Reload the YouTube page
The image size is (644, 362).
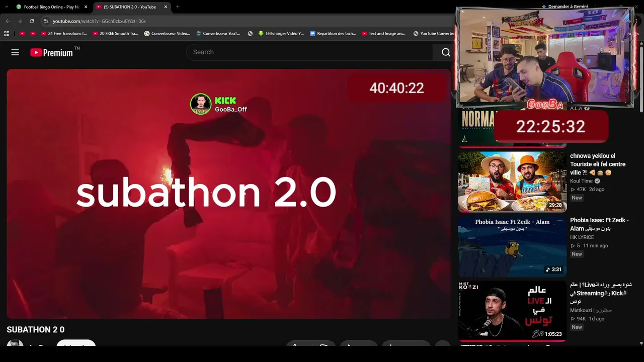(x=32, y=21)
